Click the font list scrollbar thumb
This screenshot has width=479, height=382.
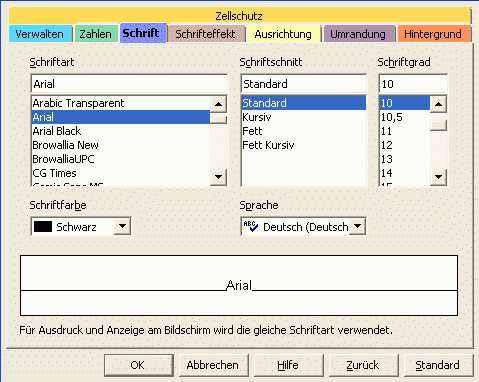coord(219,119)
